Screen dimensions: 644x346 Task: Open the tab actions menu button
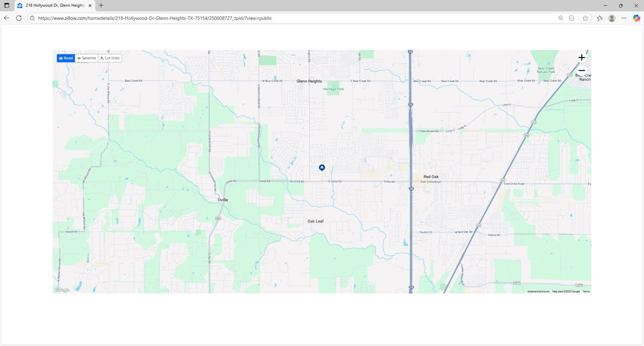pos(7,5)
